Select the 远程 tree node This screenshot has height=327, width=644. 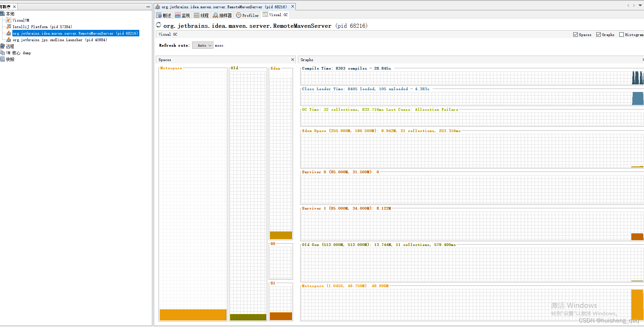(x=10, y=46)
